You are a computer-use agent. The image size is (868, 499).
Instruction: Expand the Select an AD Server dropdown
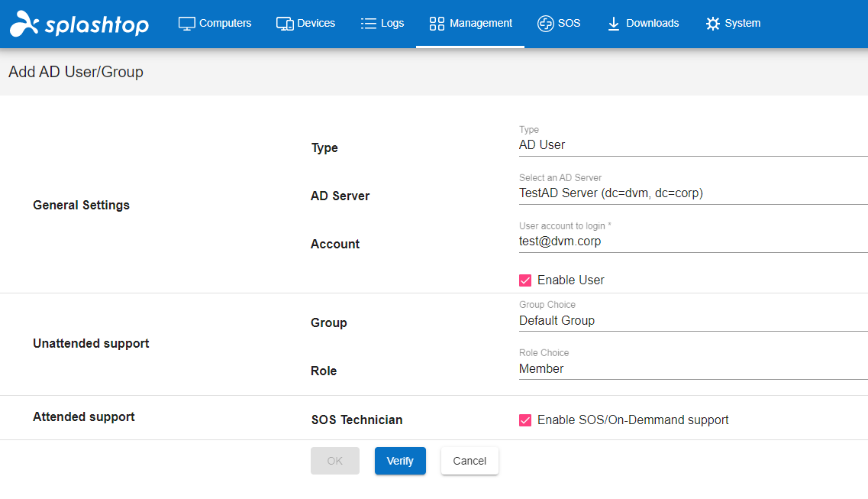tap(693, 193)
